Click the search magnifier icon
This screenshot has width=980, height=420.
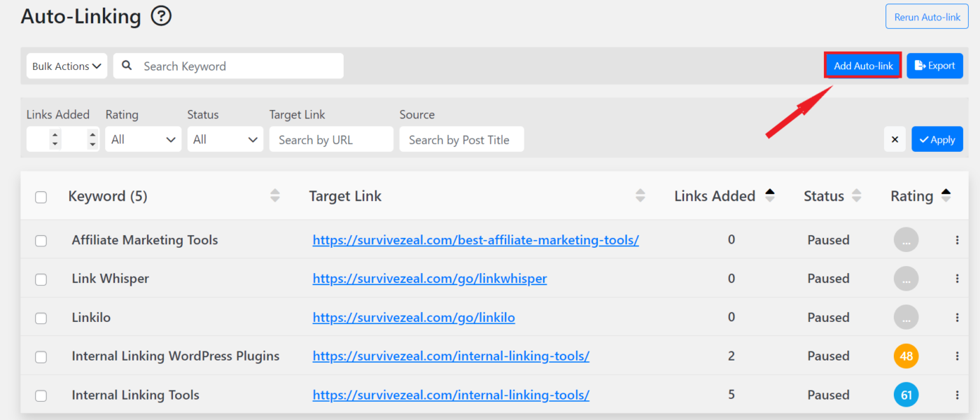click(x=126, y=65)
